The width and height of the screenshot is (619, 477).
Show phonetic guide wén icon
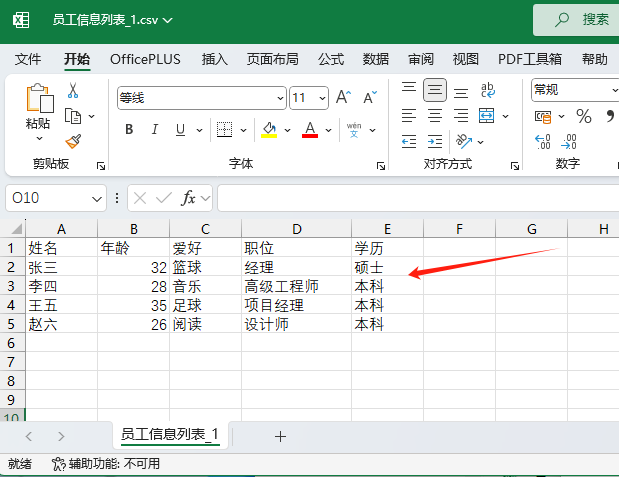click(x=354, y=130)
